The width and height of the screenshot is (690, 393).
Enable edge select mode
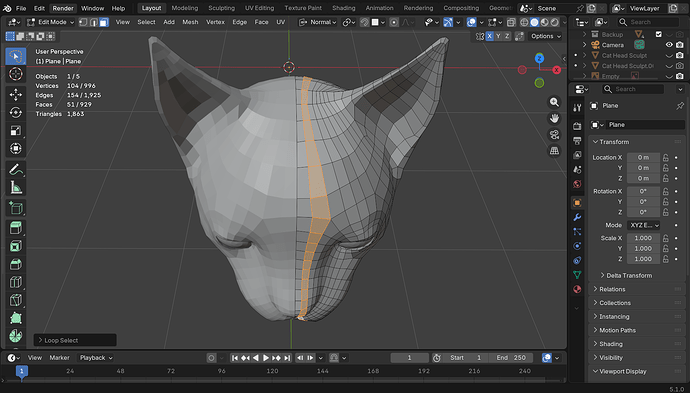(x=94, y=22)
